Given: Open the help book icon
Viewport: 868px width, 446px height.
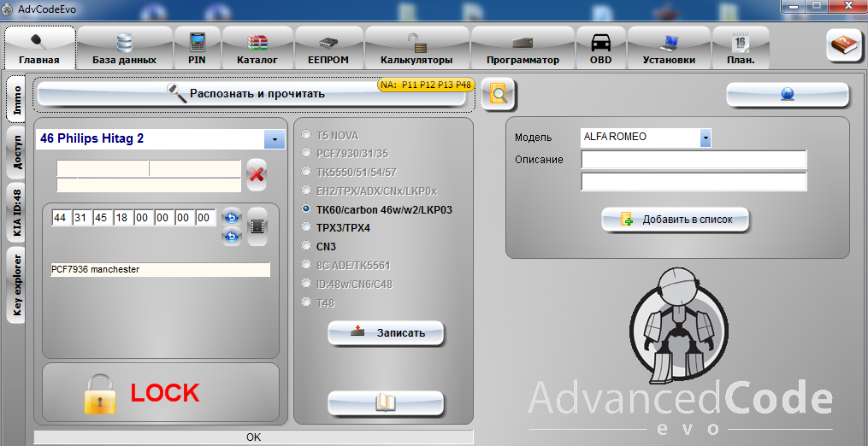Looking at the screenshot, I should [x=844, y=45].
